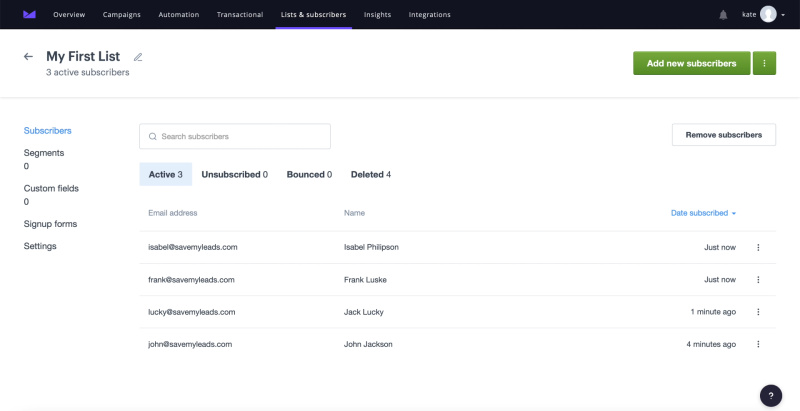Viewport: 800px width, 411px height.
Task: Switch to the Active tab
Action: click(x=165, y=174)
